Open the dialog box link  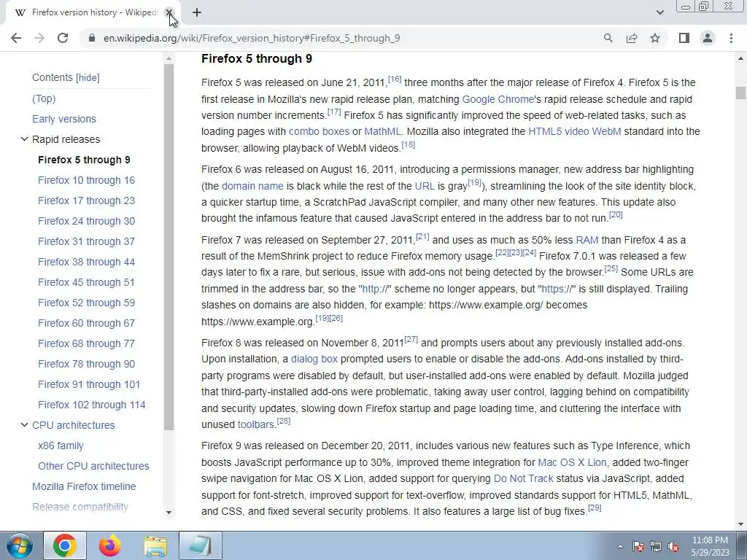[314, 359]
